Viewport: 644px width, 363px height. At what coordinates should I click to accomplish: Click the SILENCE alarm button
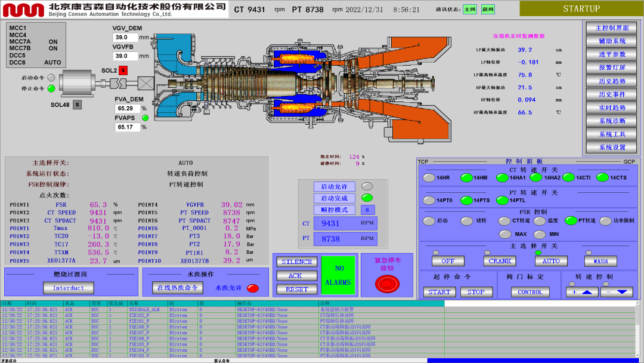(x=296, y=262)
